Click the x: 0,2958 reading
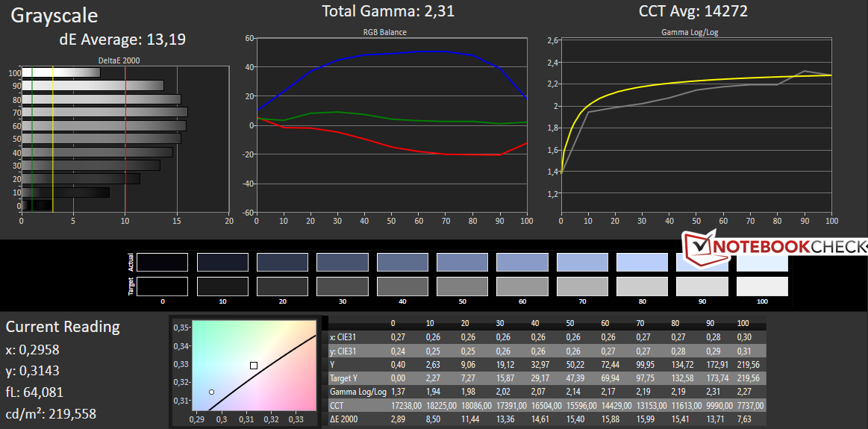The height and width of the screenshot is (429, 868). tap(33, 350)
